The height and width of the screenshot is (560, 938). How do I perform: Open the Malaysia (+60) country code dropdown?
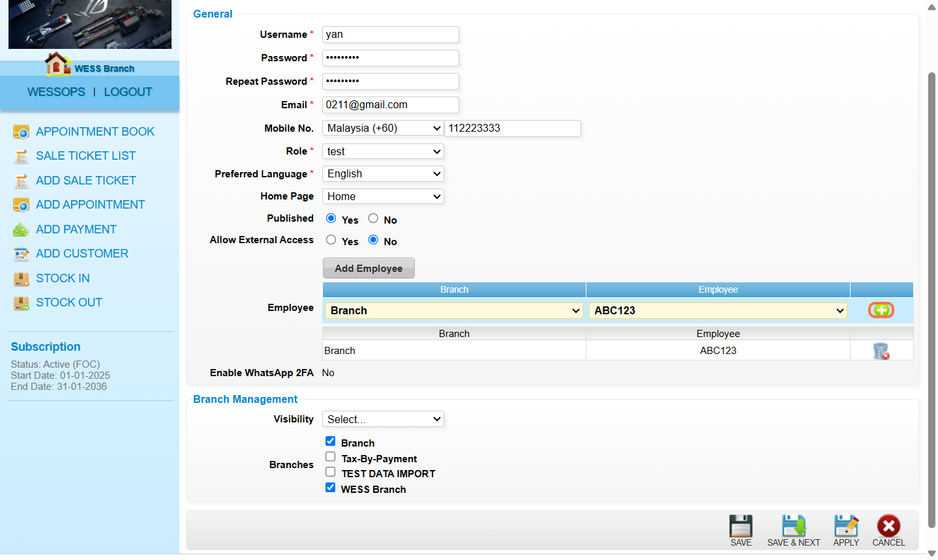(x=383, y=128)
